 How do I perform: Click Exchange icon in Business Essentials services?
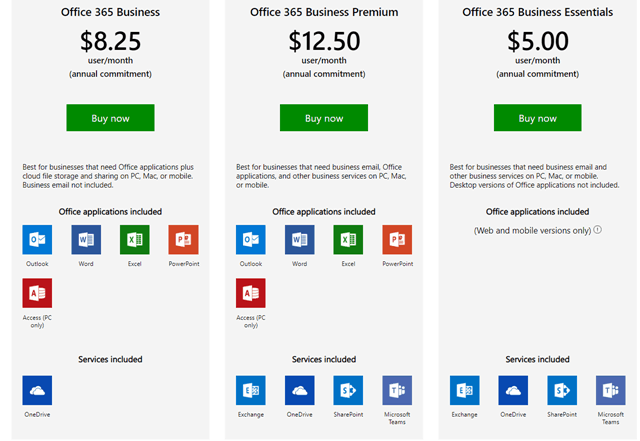click(464, 390)
